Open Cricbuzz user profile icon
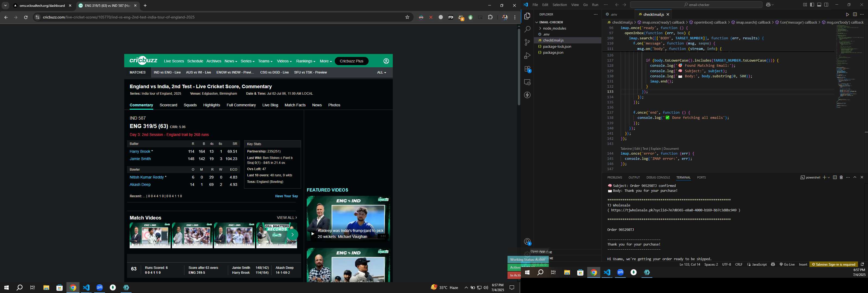The image size is (868, 293). point(386,61)
